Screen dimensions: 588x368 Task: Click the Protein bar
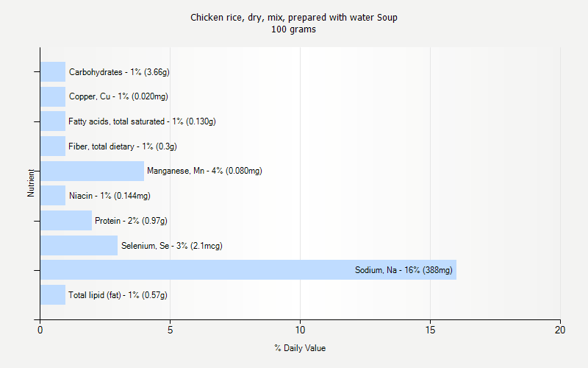(x=66, y=220)
